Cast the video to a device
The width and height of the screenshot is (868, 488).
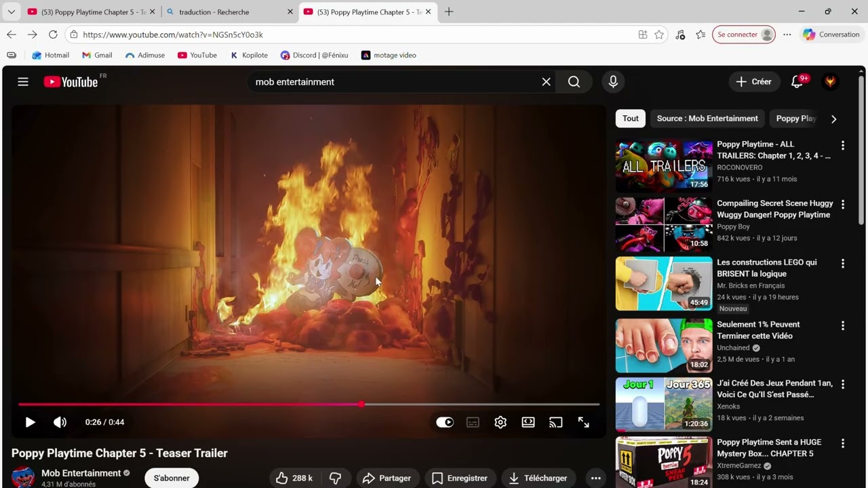pyautogui.click(x=556, y=422)
